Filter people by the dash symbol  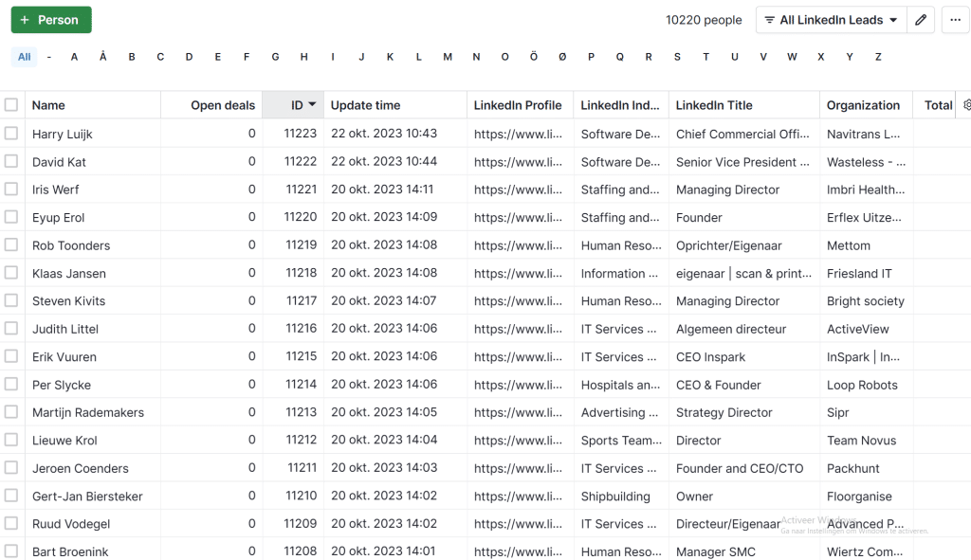tap(49, 57)
